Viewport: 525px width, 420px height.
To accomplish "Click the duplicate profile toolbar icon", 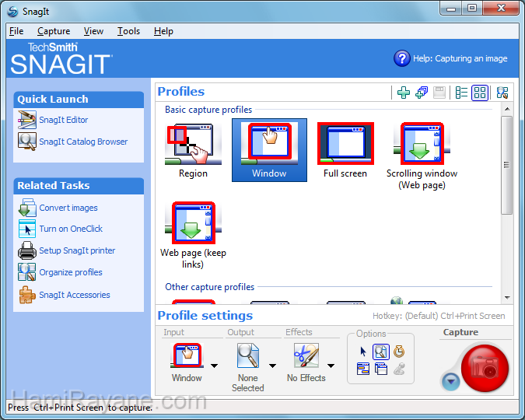I will [x=422, y=93].
